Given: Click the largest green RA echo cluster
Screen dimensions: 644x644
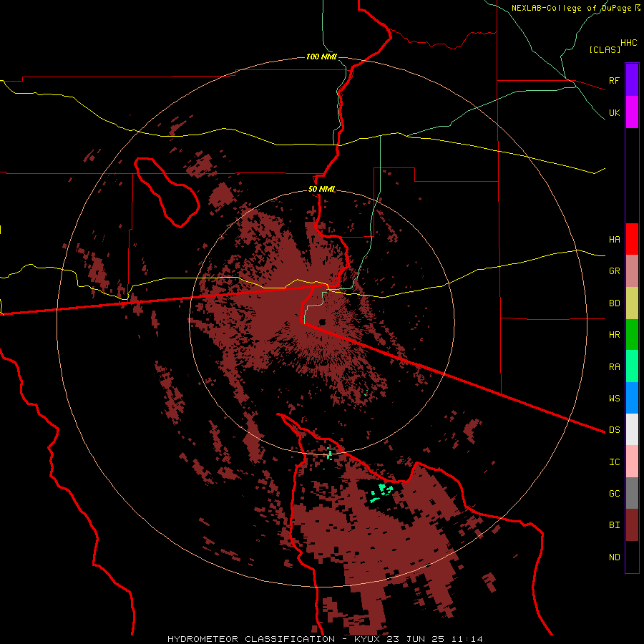Looking at the screenshot, I should pos(382,492).
